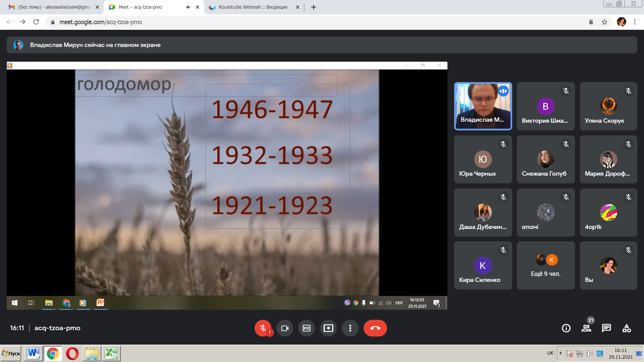This screenshot has width=644, height=362.
Task: Open the chat panel
Action: (606, 328)
